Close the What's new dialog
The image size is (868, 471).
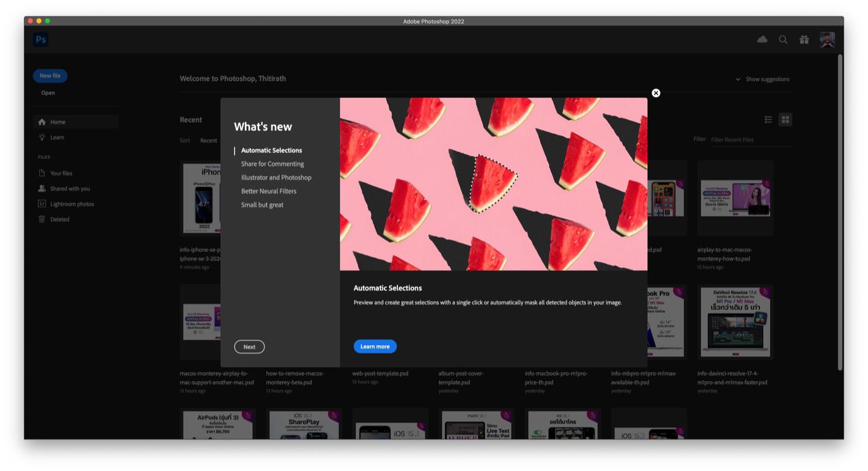656,93
